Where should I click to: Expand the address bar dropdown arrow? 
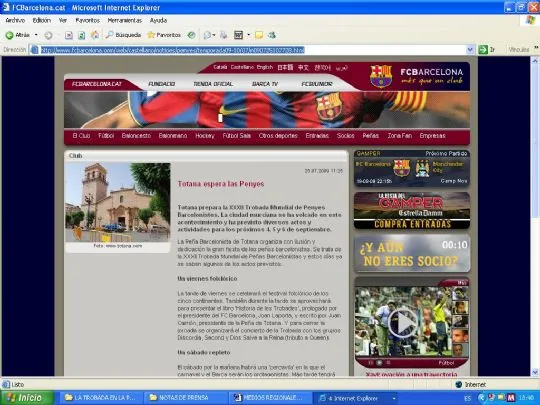pyautogui.click(x=470, y=50)
